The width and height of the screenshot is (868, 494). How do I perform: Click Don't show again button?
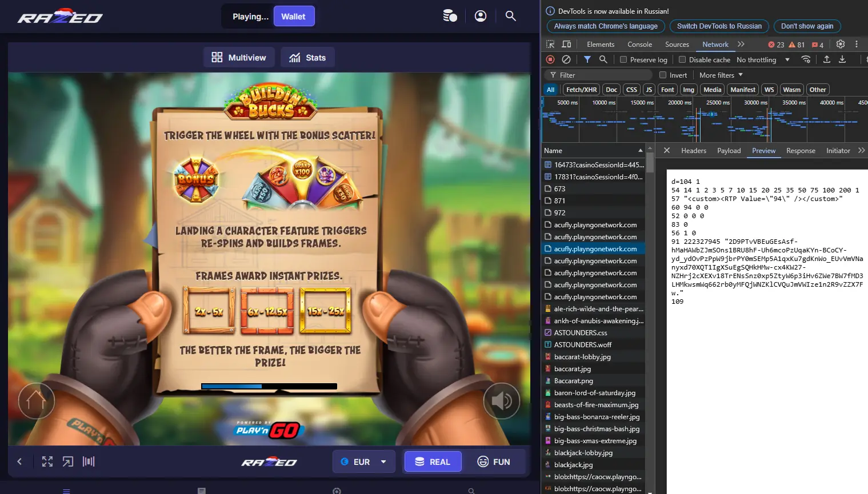tap(807, 26)
